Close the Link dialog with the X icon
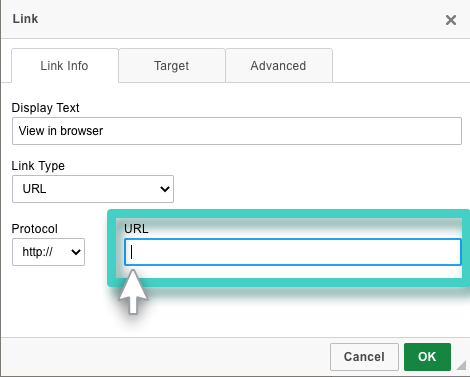The height and width of the screenshot is (377, 470). tap(451, 20)
